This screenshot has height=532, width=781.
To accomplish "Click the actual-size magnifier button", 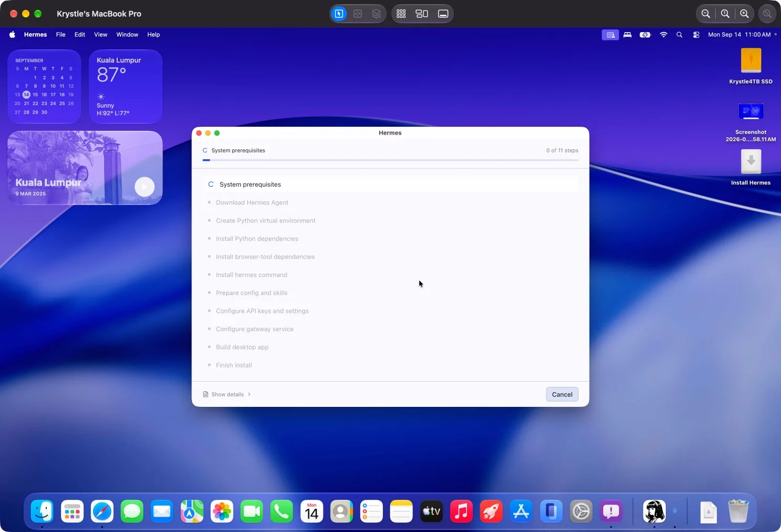I will 725,14.
